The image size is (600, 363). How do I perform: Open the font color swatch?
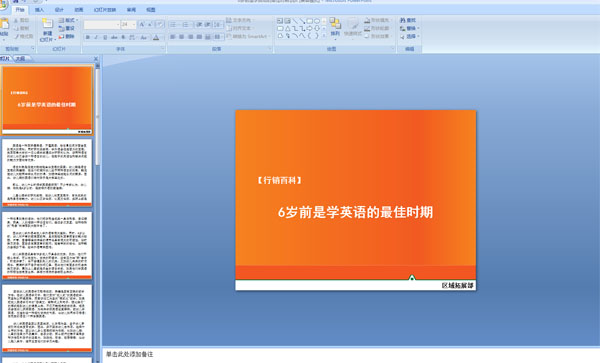tap(156, 37)
